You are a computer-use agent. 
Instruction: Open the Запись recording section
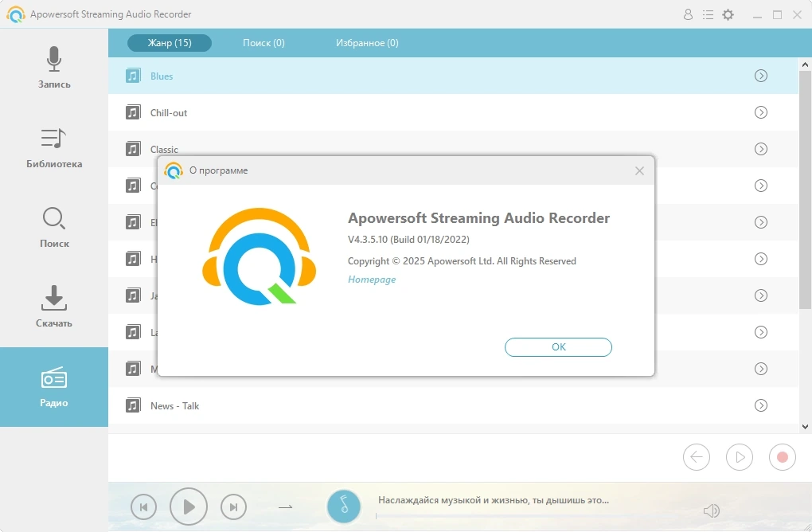pyautogui.click(x=54, y=68)
